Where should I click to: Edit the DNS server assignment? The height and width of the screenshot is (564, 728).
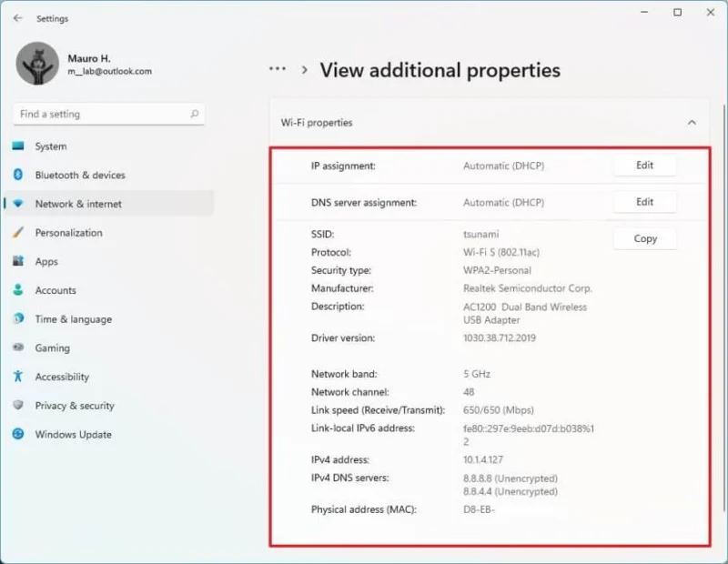tap(644, 202)
